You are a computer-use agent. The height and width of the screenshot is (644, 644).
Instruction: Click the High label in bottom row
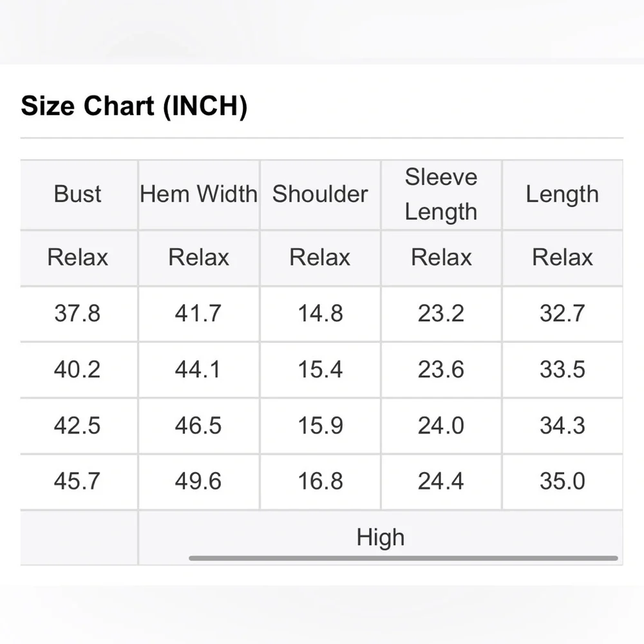[381, 537]
